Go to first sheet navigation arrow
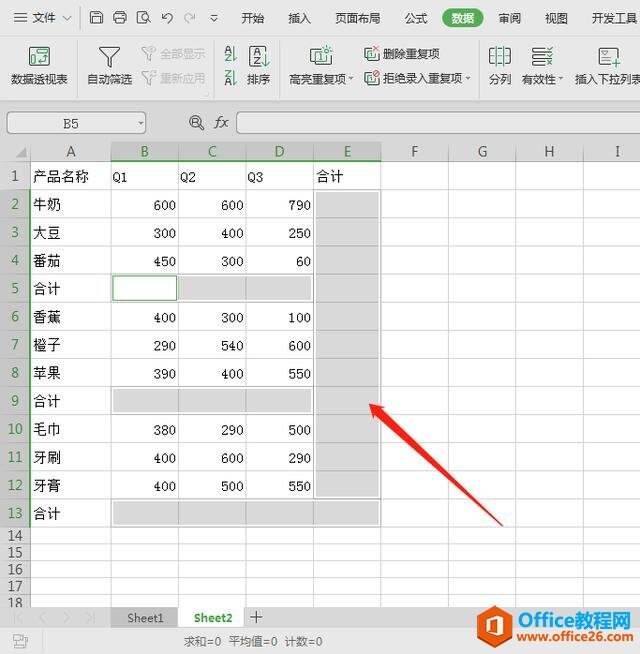 (19, 618)
